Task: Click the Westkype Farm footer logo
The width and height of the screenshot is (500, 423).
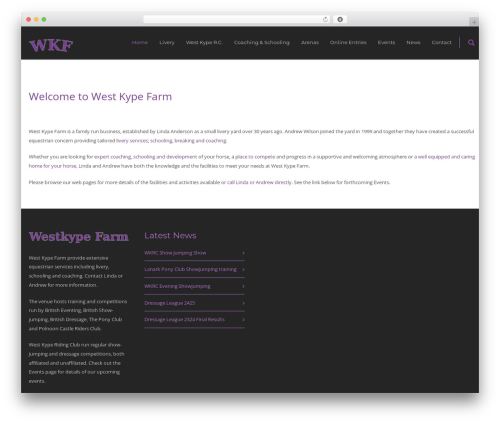Action: pos(78,237)
